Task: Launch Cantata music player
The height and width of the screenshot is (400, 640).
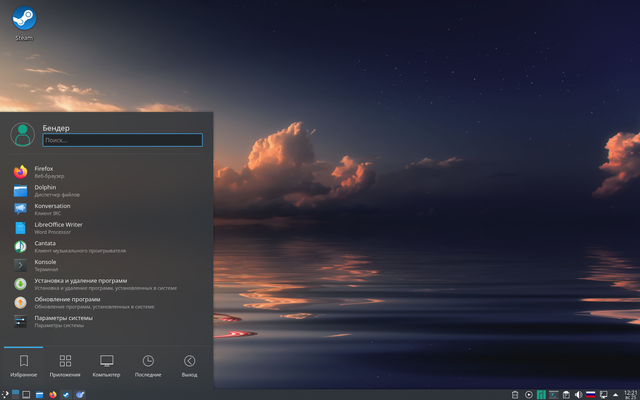Action: tap(107, 247)
